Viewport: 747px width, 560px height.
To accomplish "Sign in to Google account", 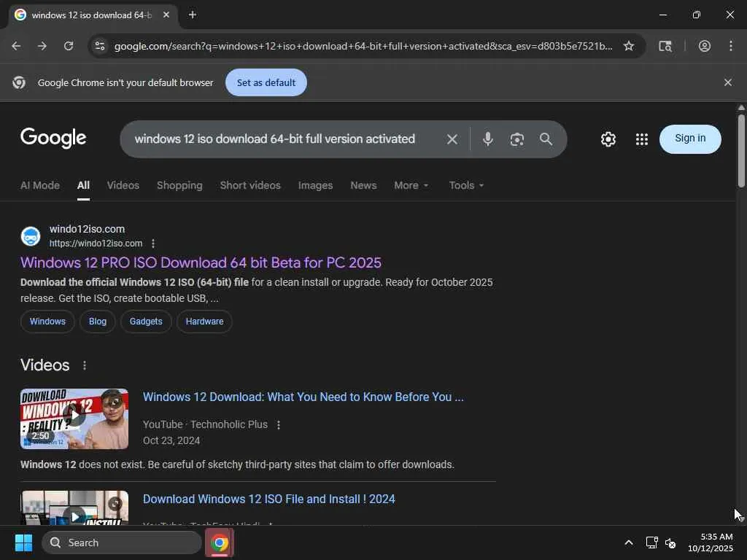I will (x=690, y=139).
